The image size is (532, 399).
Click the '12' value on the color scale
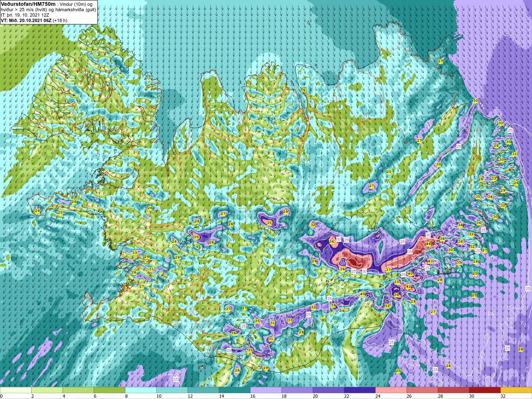tap(190, 396)
